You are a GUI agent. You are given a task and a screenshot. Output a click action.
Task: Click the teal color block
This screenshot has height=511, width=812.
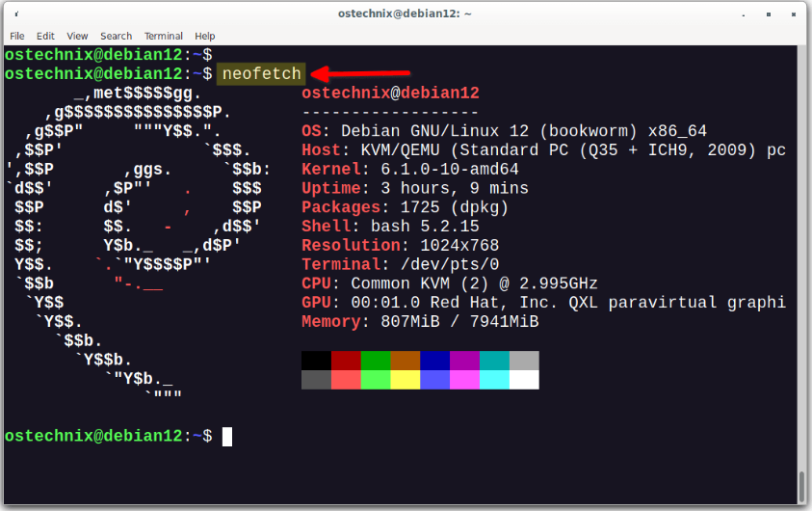point(494,361)
